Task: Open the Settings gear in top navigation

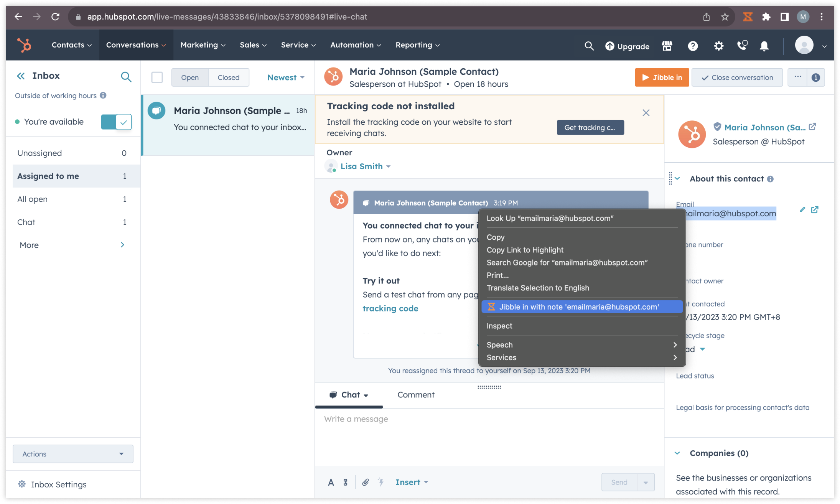Action: point(718,46)
